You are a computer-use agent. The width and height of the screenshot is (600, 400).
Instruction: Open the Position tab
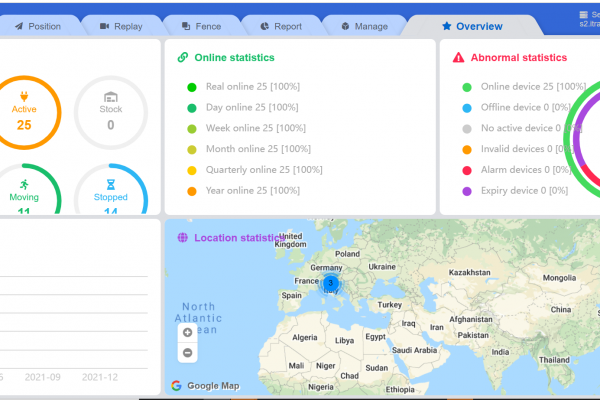[38, 26]
